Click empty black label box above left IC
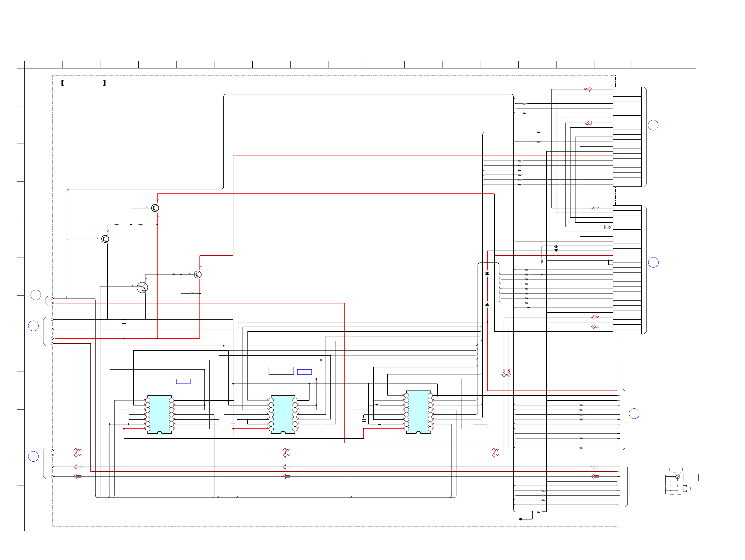This screenshot has width=745, height=560. coord(160,381)
